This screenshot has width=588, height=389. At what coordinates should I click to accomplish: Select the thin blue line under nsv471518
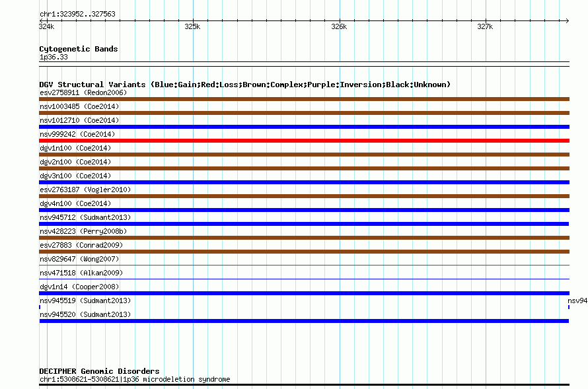pyautogui.click(x=304, y=279)
